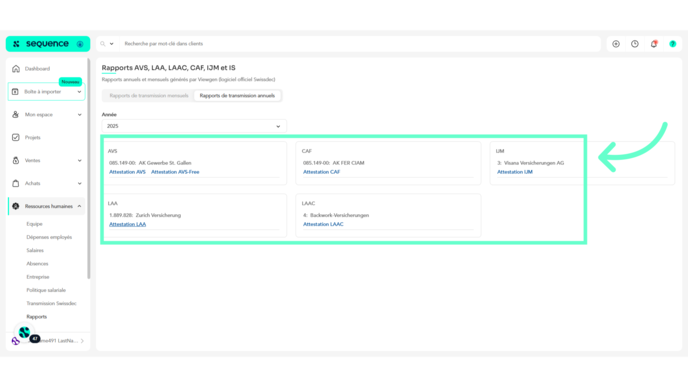Click the teal help question mark icon

tap(672, 44)
